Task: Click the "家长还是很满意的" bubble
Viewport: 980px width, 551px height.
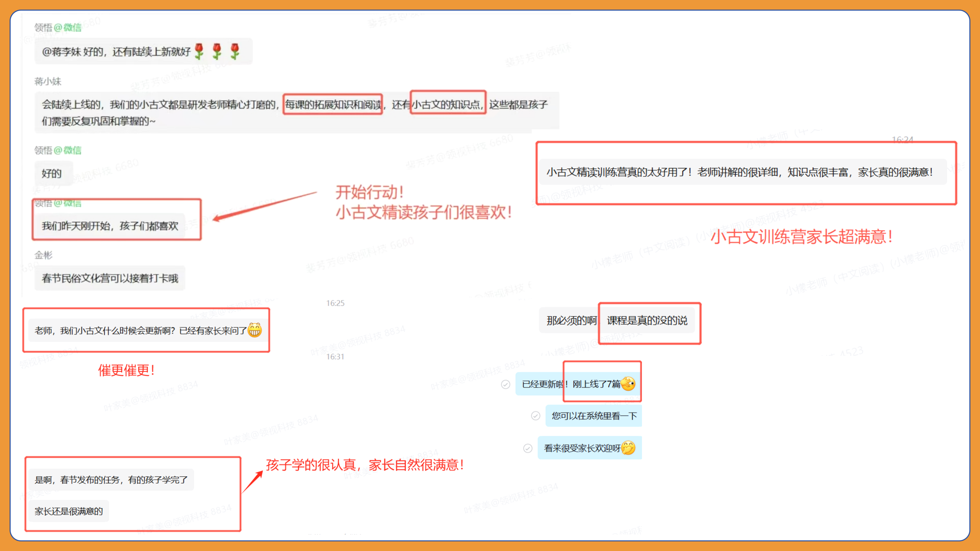Action: tap(69, 511)
